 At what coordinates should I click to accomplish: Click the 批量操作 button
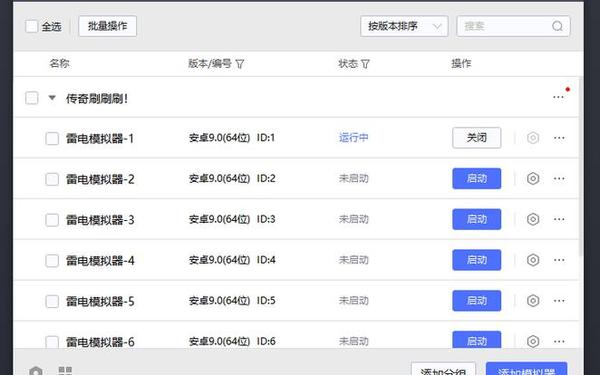coord(108,26)
